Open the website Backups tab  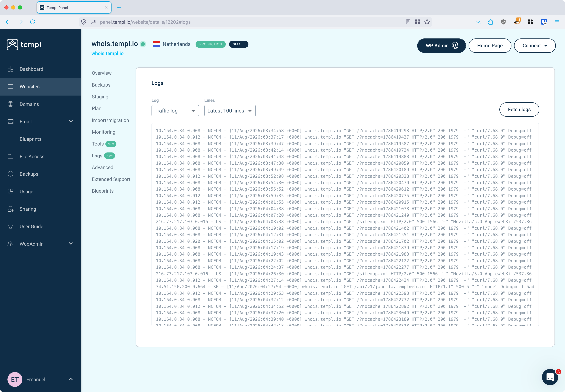point(101,85)
